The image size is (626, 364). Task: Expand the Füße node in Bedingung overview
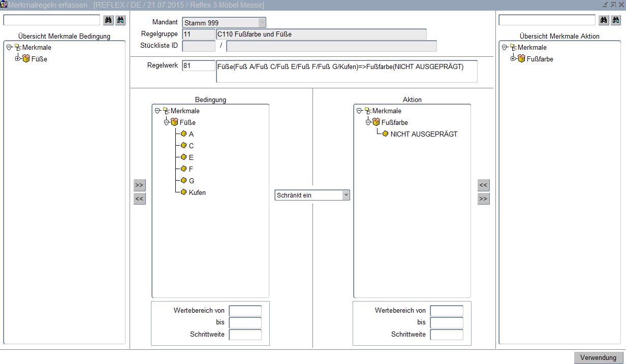(18, 59)
